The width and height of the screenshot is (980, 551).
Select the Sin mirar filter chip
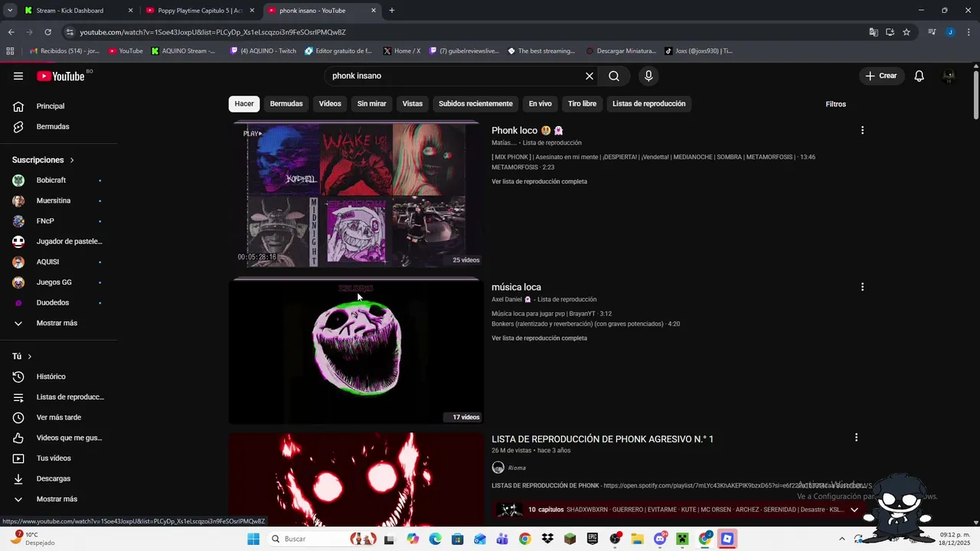(372, 104)
